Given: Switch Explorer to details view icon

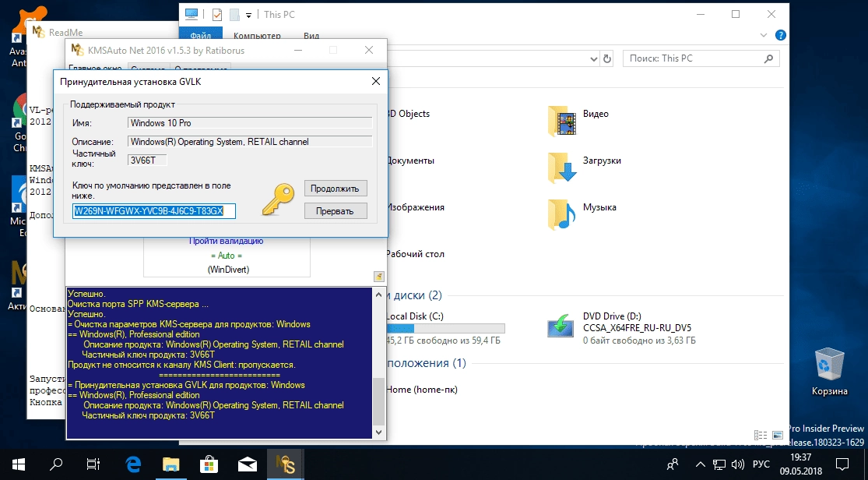Looking at the screenshot, I should [x=761, y=436].
